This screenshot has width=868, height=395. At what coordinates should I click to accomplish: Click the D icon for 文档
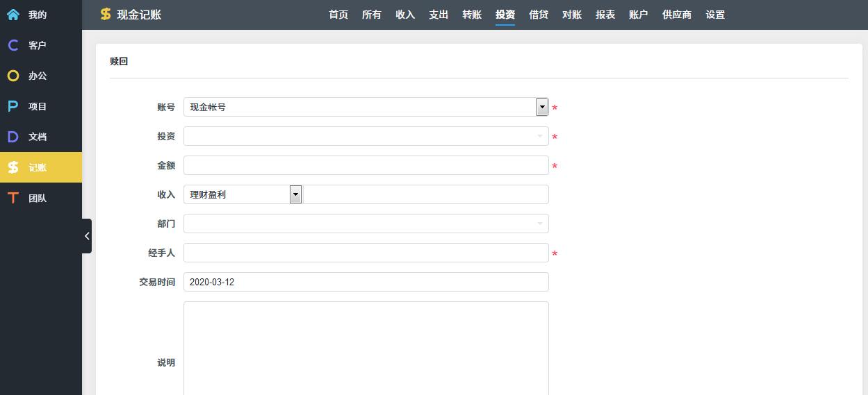13,137
